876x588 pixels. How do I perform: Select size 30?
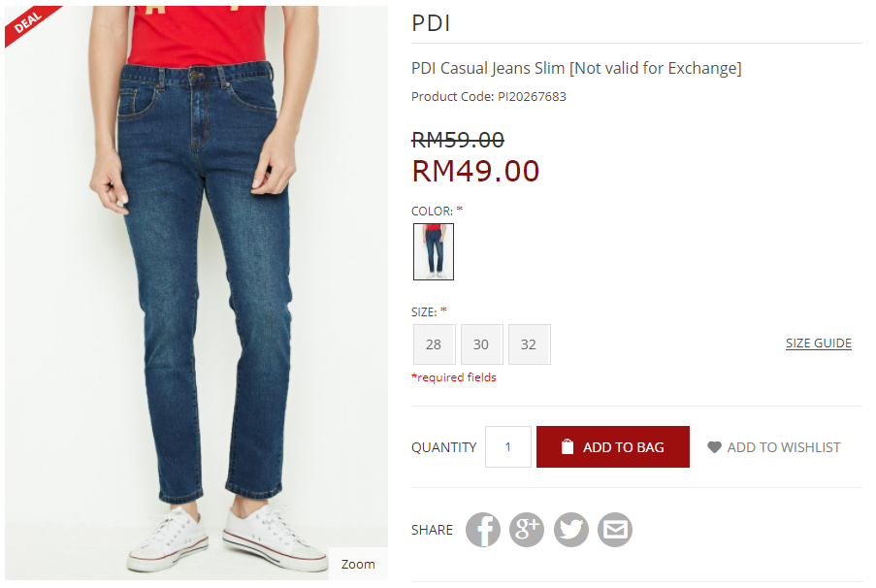coord(481,344)
